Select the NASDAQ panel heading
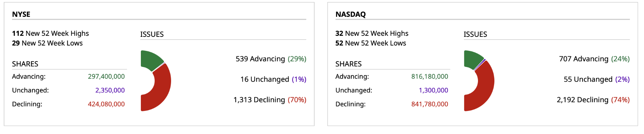644x134 pixels. (351, 14)
